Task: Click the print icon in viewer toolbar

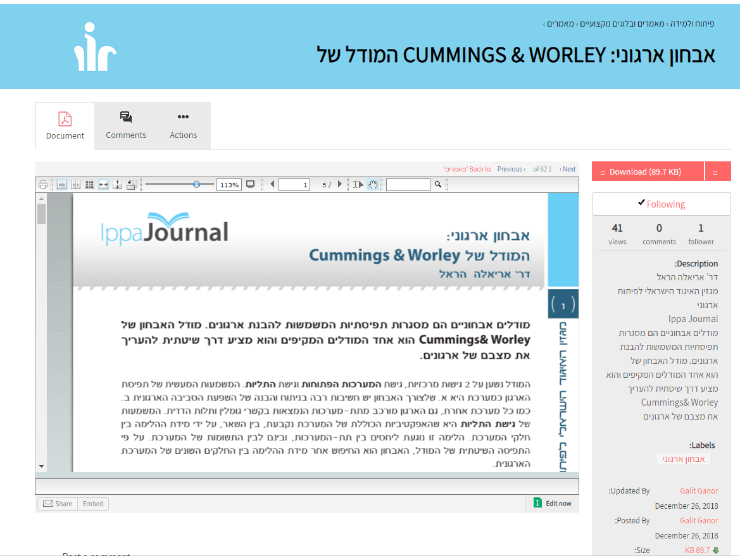Action: pos(43,185)
